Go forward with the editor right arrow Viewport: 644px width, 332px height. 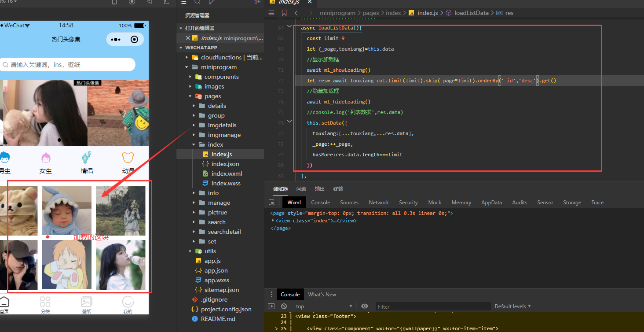(309, 13)
